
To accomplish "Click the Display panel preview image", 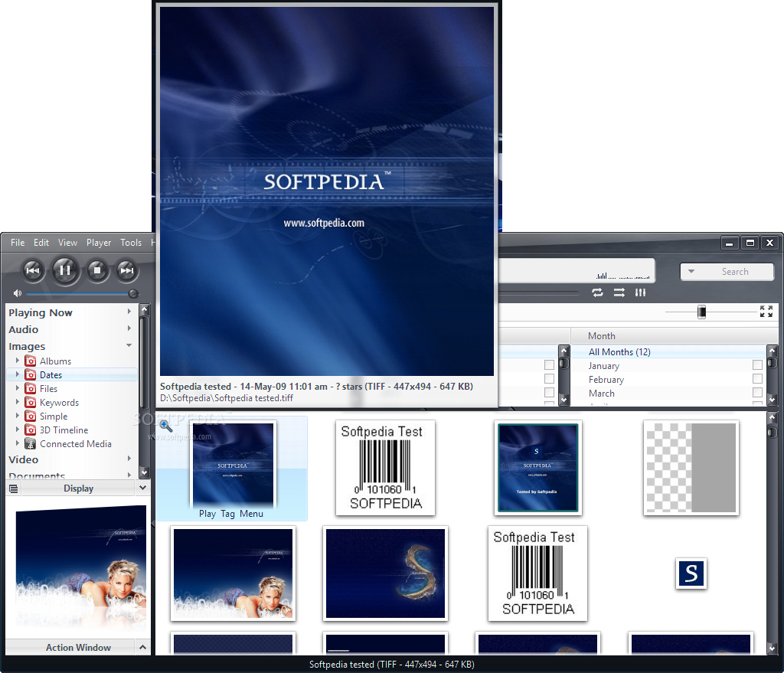I will pos(80,567).
